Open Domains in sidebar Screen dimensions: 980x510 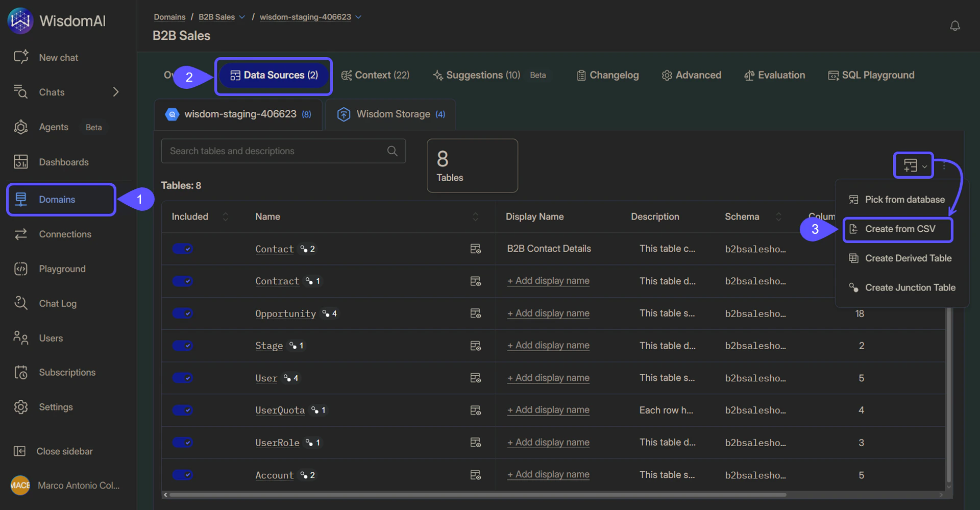coord(61,200)
